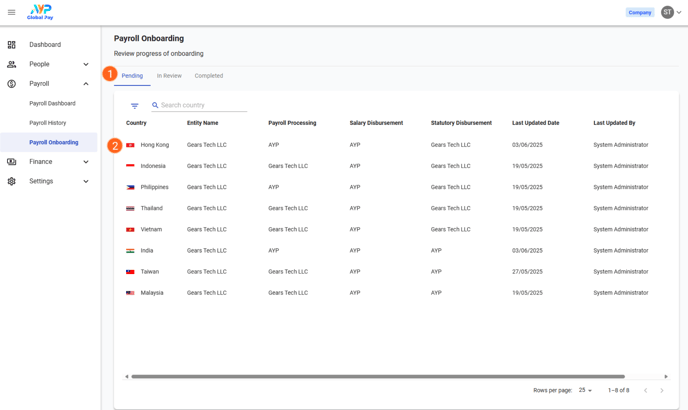Viewport: 688px width, 410px height.
Task: Click the Thailand flag icon
Action: coord(130,208)
